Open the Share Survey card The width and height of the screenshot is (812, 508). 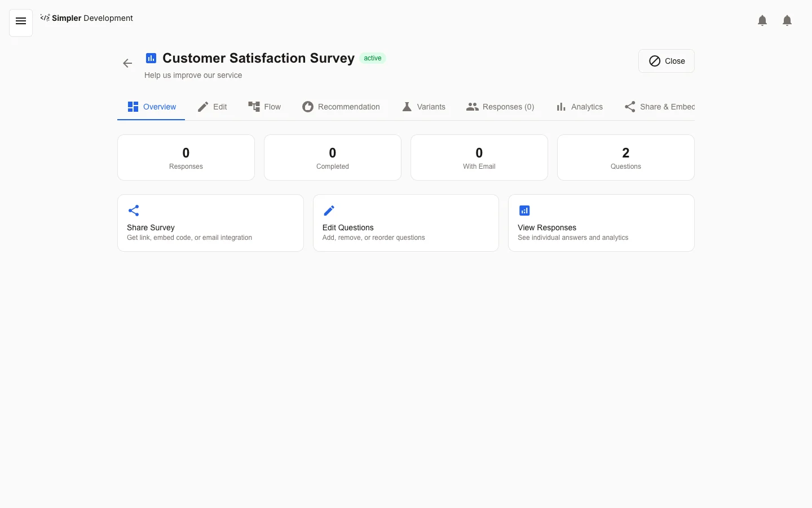(x=210, y=223)
